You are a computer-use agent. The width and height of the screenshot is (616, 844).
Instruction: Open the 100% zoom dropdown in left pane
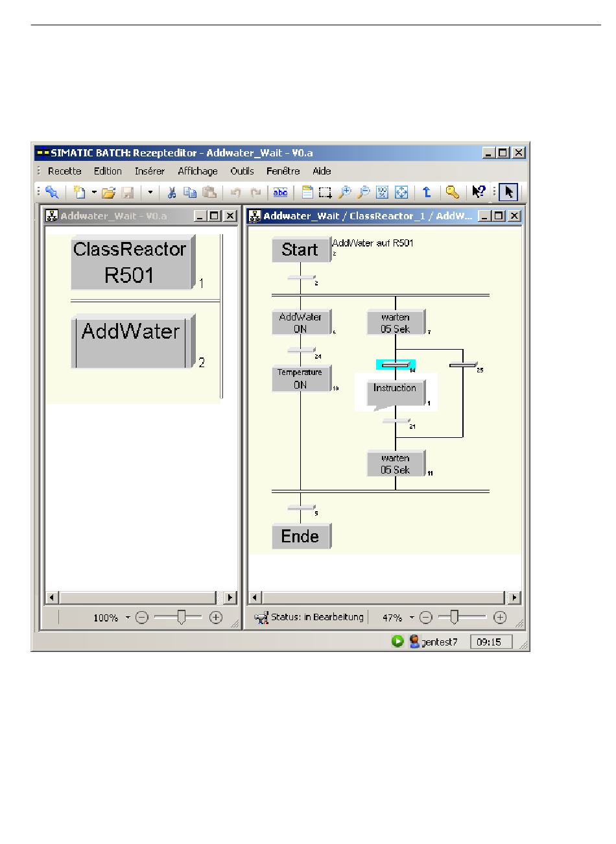click(x=128, y=618)
